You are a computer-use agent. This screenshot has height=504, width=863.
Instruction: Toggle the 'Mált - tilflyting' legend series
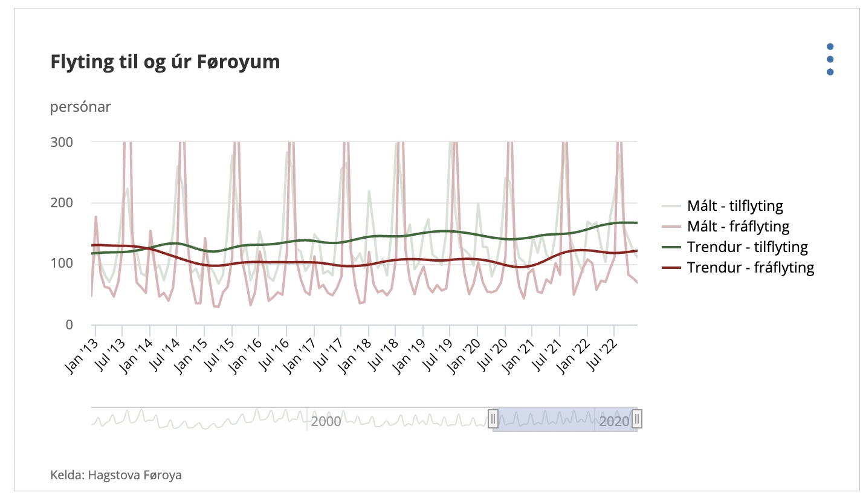click(734, 206)
